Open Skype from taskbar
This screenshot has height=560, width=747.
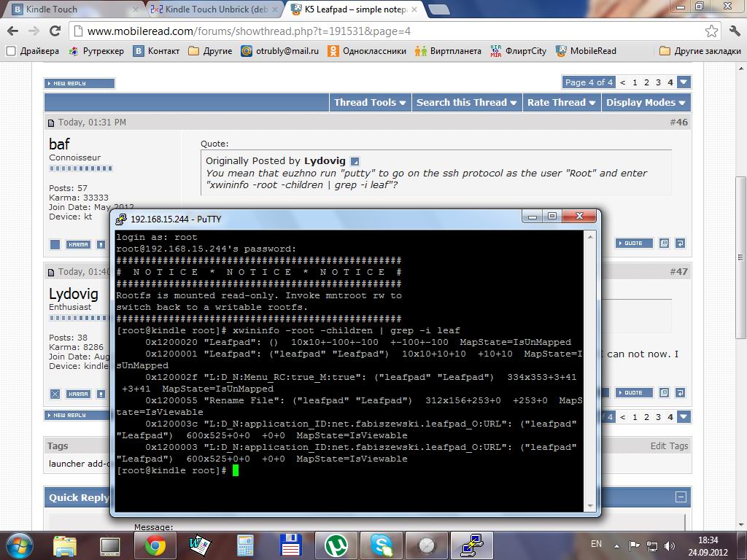(382, 546)
